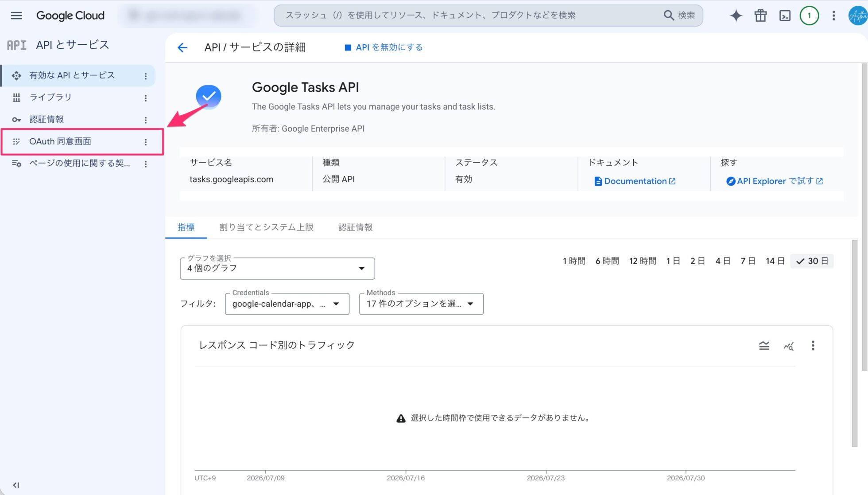This screenshot has width=868, height=495.
Task: Click the Google Cloud logo
Action: [x=70, y=16]
